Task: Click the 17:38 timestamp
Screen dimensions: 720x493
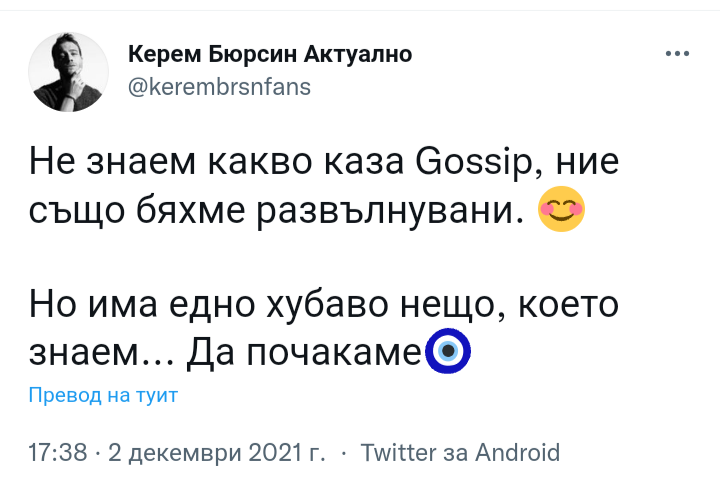Action: tap(58, 452)
